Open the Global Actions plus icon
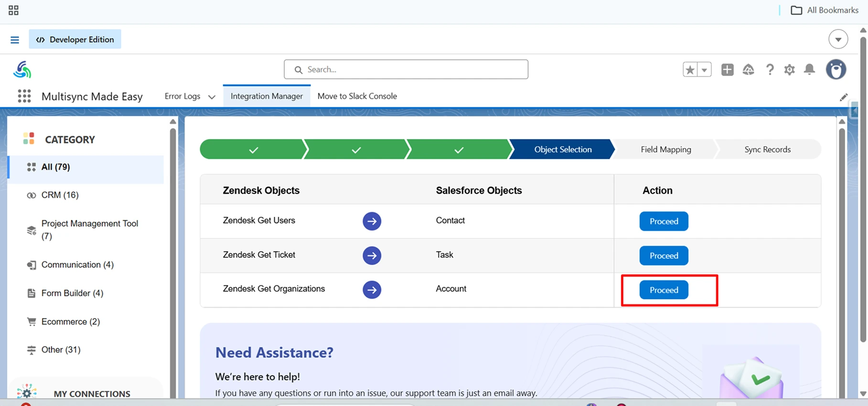868x406 pixels. coord(727,70)
